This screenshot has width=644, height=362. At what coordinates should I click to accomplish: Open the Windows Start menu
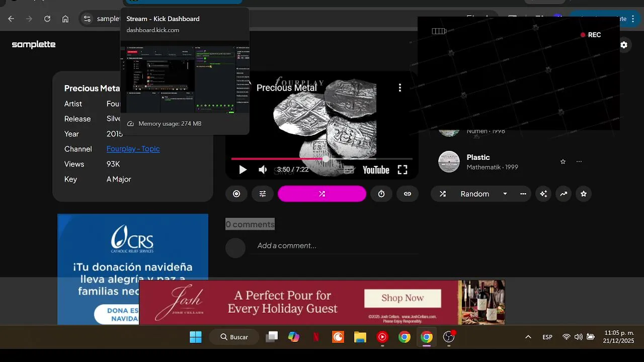[x=195, y=337]
